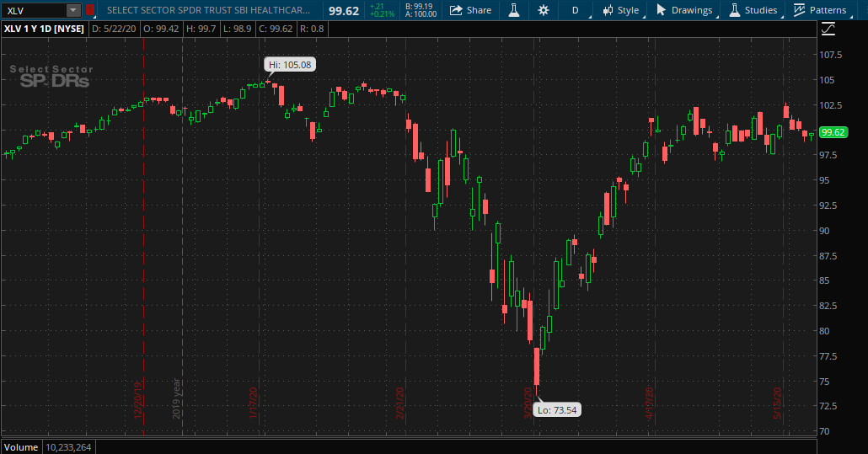The image size is (868, 454).
Task: Click the R: 0.8 range value
Action: (x=312, y=29)
